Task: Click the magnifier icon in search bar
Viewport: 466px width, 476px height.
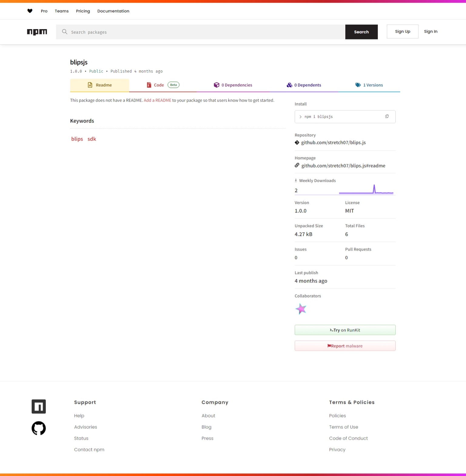Action: tap(65, 32)
